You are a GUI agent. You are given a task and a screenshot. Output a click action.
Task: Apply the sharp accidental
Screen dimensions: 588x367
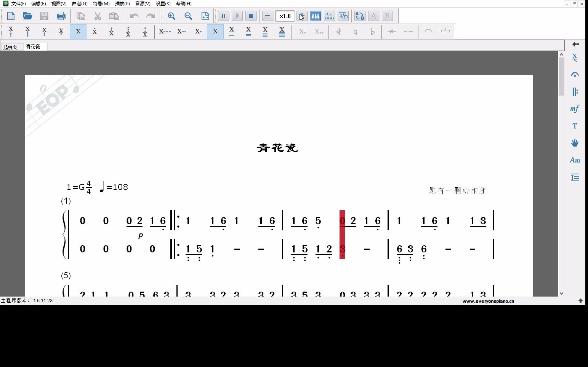(338, 32)
